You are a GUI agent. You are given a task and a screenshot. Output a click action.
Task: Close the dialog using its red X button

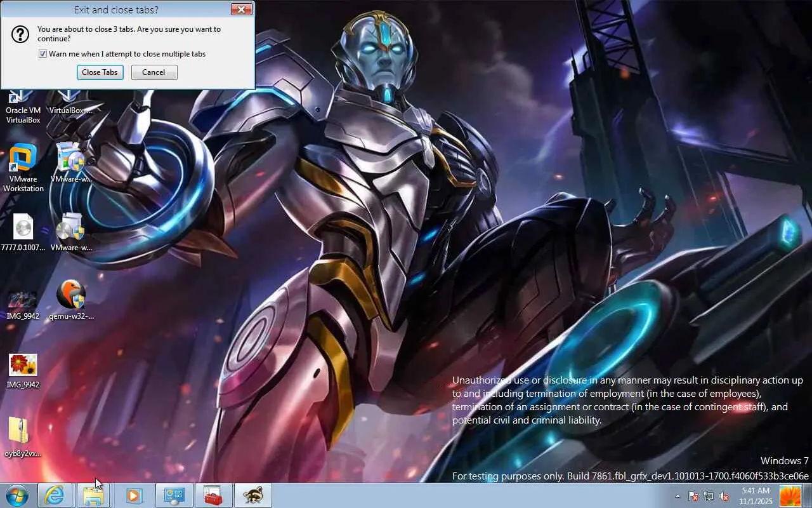click(x=241, y=10)
